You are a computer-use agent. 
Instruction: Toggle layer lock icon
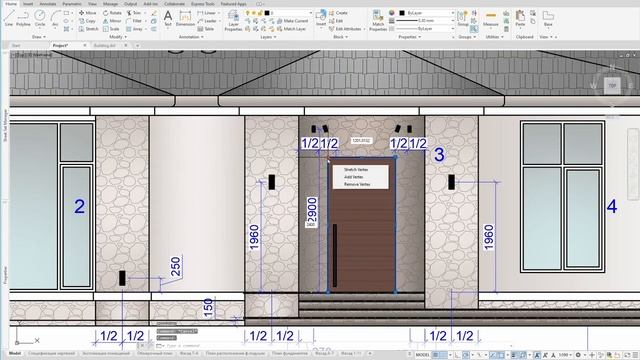tap(260, 13)
